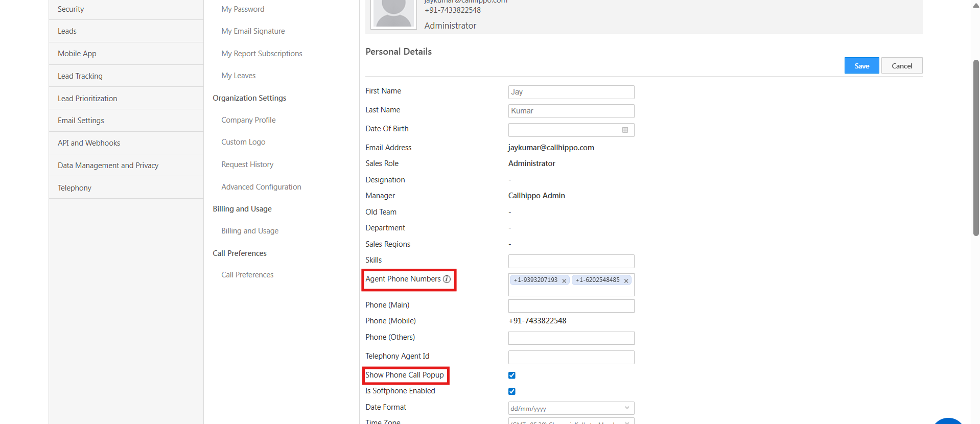Open Call Preferences sub-link
980x424 pixels.
pos(247,275)
